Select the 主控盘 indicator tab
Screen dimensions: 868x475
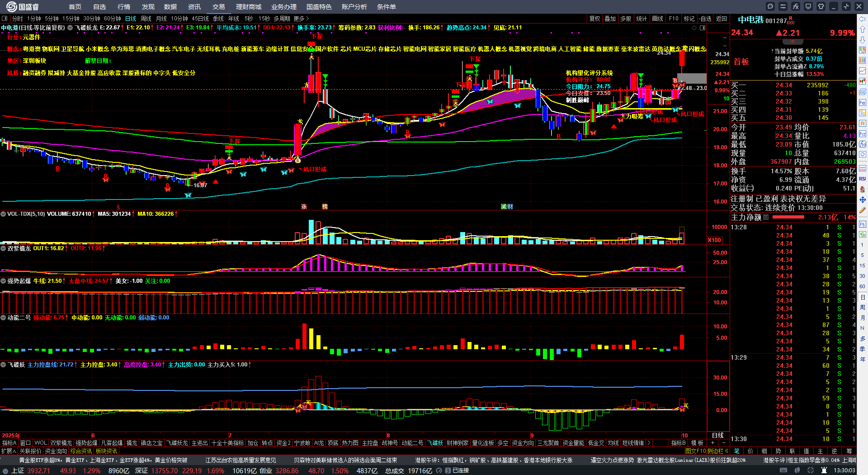[x=370, y=443]
